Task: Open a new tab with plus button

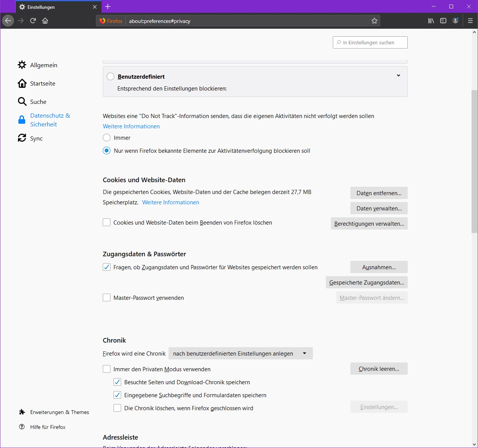Action: tap(108, 6)
